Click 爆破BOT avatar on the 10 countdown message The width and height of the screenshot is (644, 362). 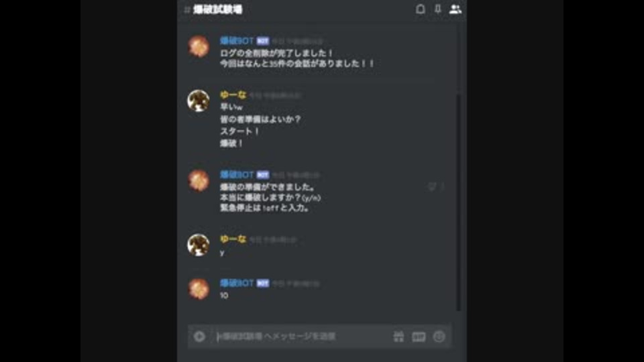(199, 288)
